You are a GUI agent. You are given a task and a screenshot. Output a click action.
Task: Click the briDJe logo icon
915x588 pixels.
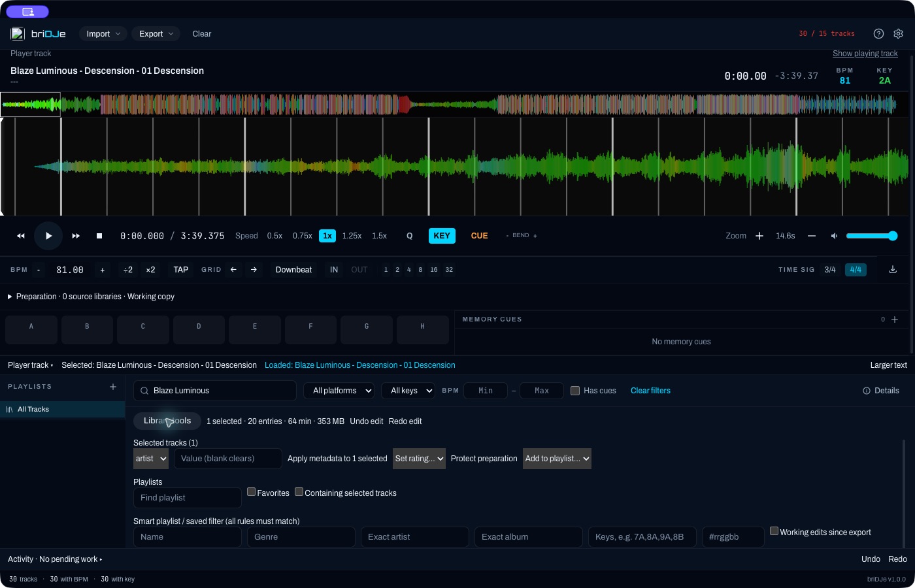pyautogui.click(x=18, y=34)
